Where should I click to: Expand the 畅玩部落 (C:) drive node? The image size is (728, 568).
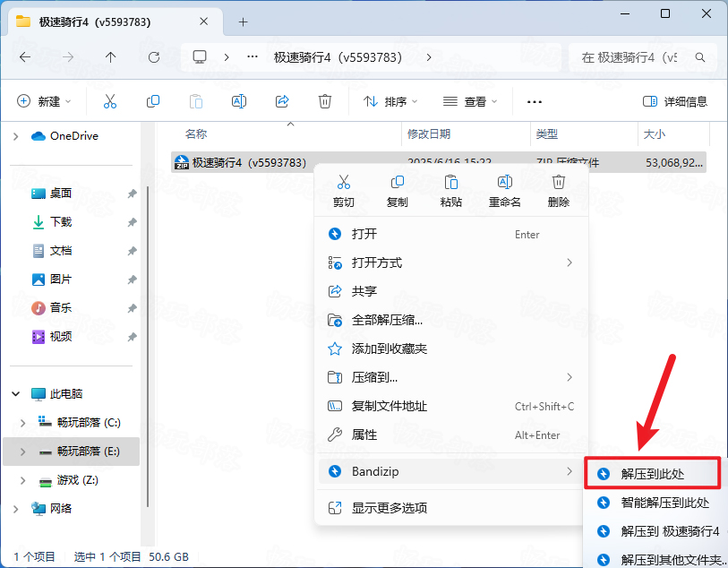tap(22, 423)
